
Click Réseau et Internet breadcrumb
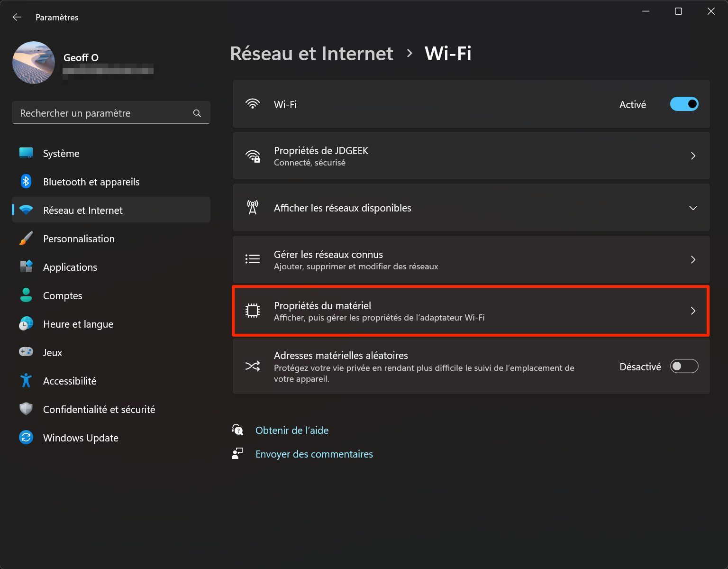click(311, 53)
